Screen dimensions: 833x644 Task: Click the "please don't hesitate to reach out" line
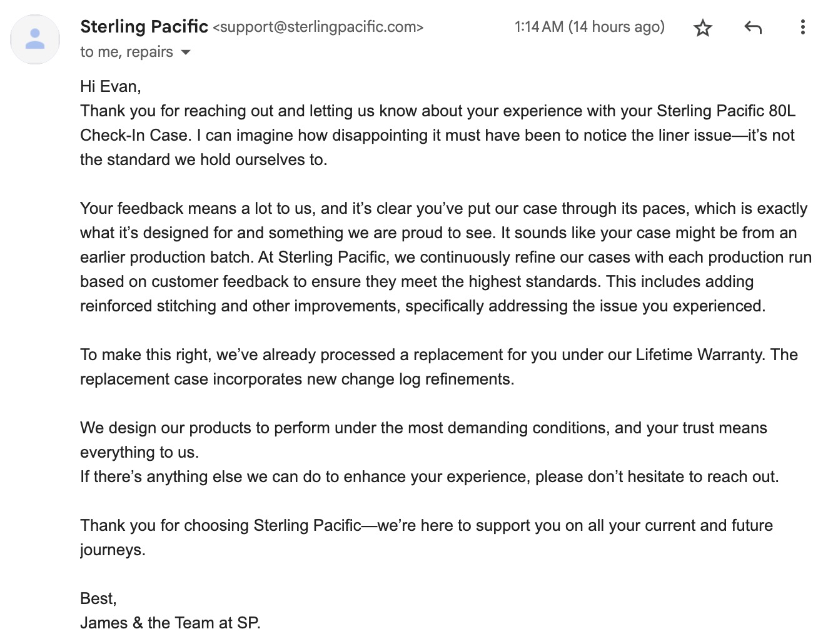tap(657, 476)
